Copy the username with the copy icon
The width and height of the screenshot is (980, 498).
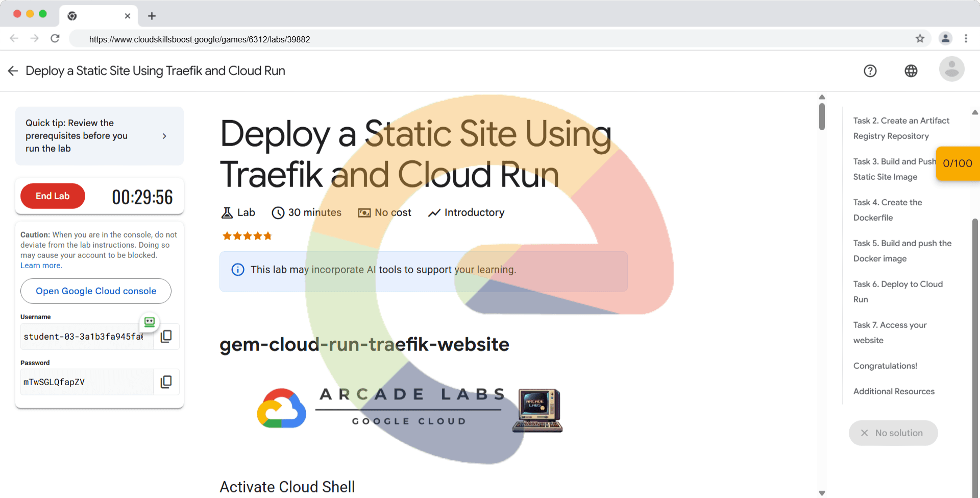tap(166, 337)
